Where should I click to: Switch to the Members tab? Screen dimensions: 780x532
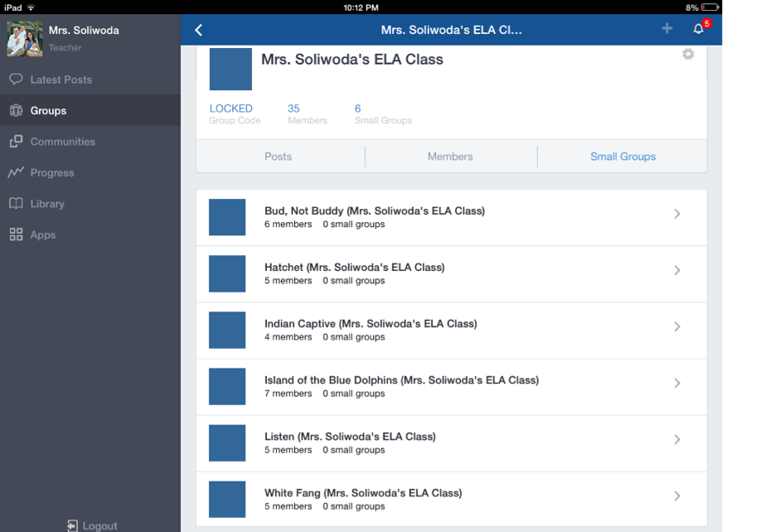[x=450, y=157]
